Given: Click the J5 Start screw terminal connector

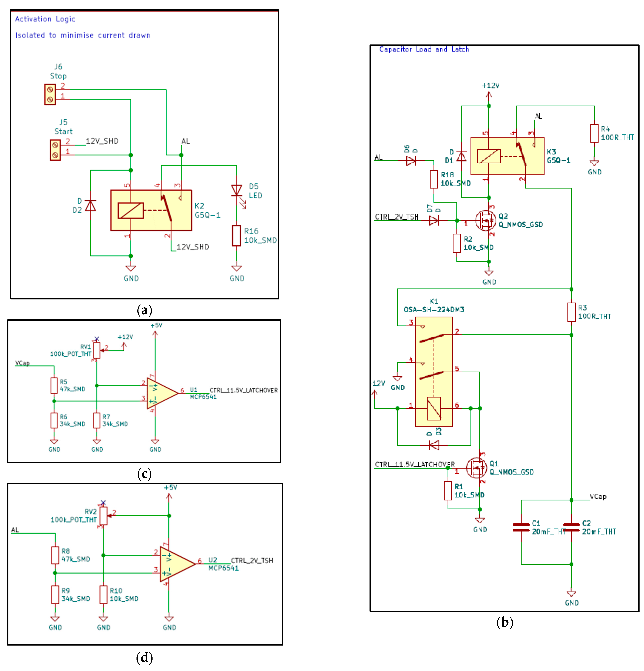Looking at the screenshot, I should (55, 150).
